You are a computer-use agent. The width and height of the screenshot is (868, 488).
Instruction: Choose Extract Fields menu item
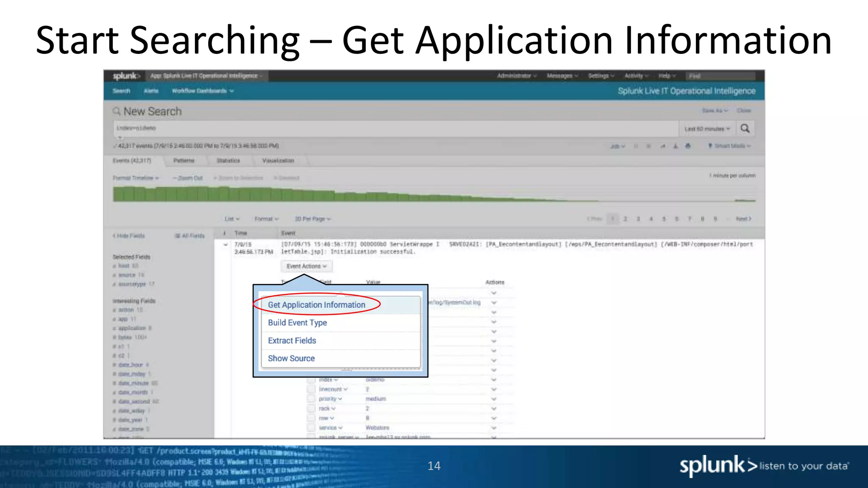coord(292,341)
